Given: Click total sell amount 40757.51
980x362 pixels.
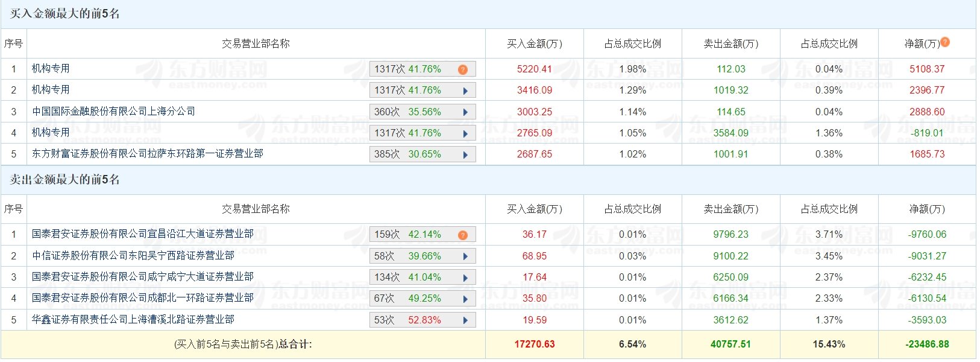Looking at the screenshot, I should click(x=731, y=345).
